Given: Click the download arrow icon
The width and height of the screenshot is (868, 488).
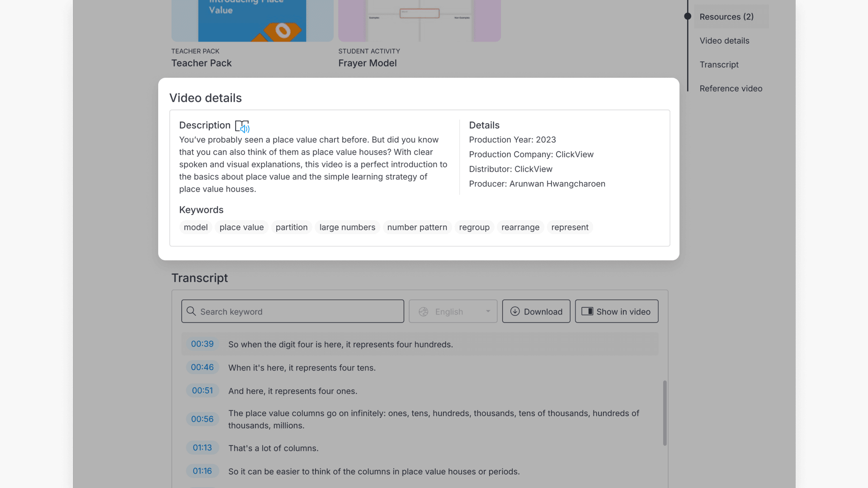Looking at the screenshot, I should point(515,311).
